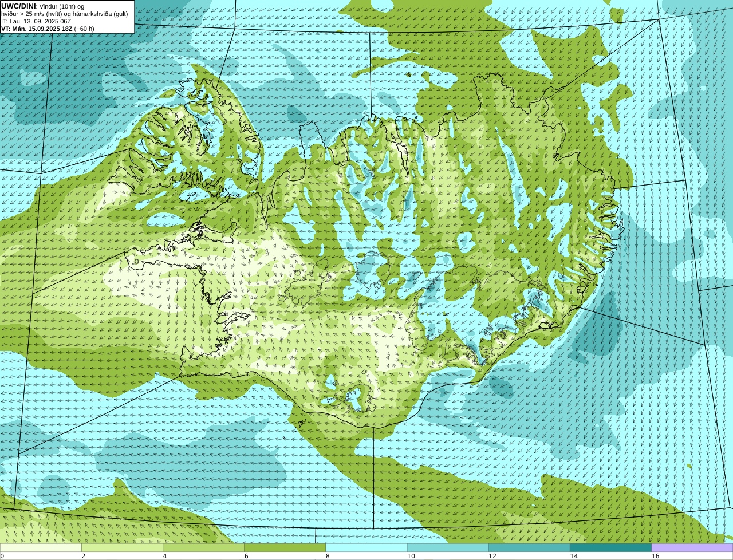
Task: Click the lavender legend swatch above 16
Action: pyautogui.click(x=692, y=547)
